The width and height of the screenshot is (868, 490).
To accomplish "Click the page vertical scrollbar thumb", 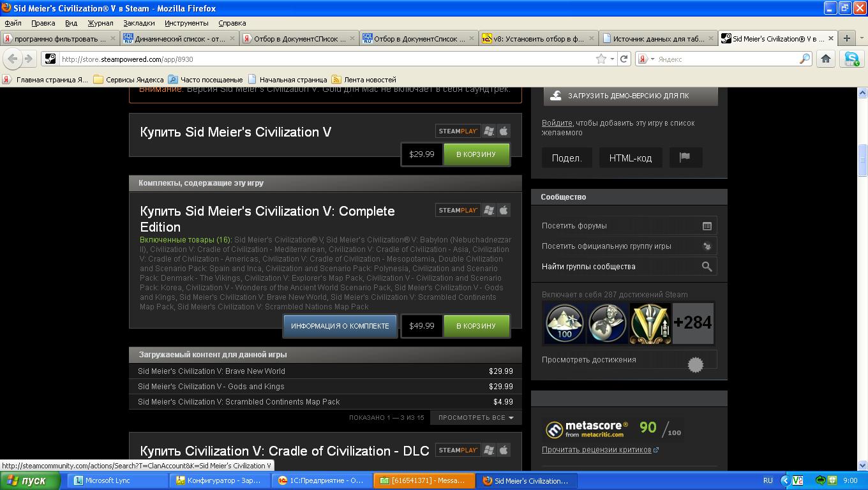I will click(862, 161).
